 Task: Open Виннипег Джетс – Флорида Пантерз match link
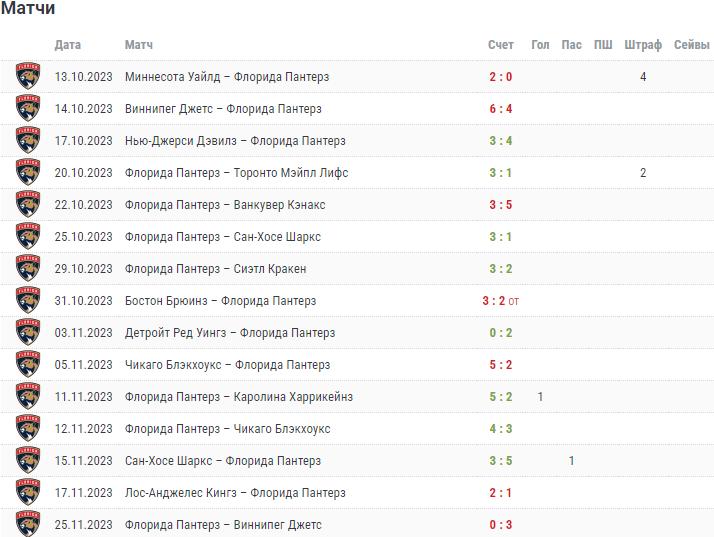point(223,109)
